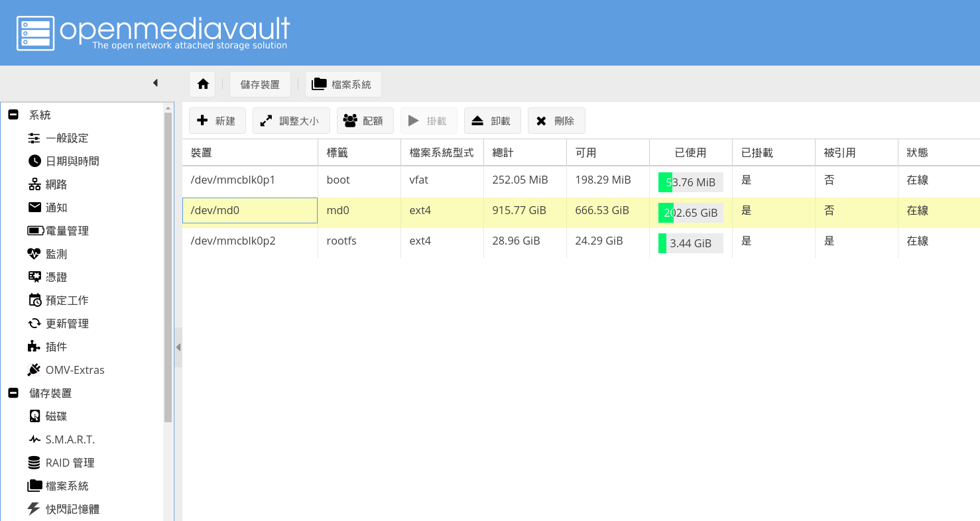Screen dimensions: 980x521
Task: Go to 電量管理 power management
Action: [66, 231]
